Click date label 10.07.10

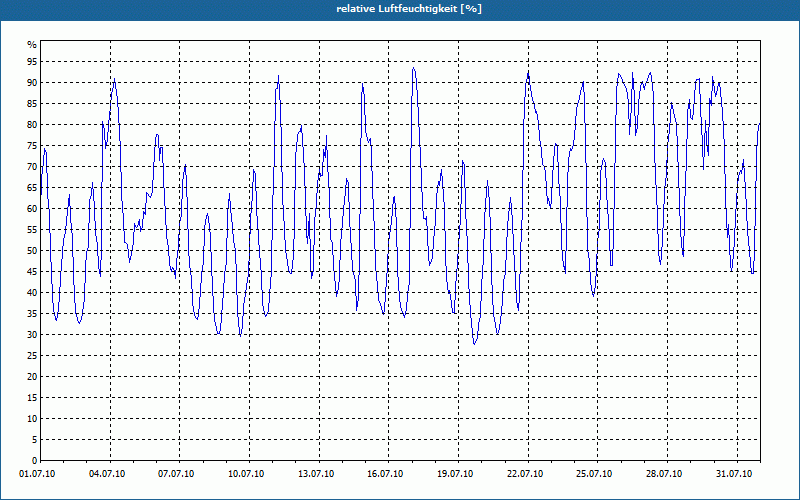pos(246,474)
